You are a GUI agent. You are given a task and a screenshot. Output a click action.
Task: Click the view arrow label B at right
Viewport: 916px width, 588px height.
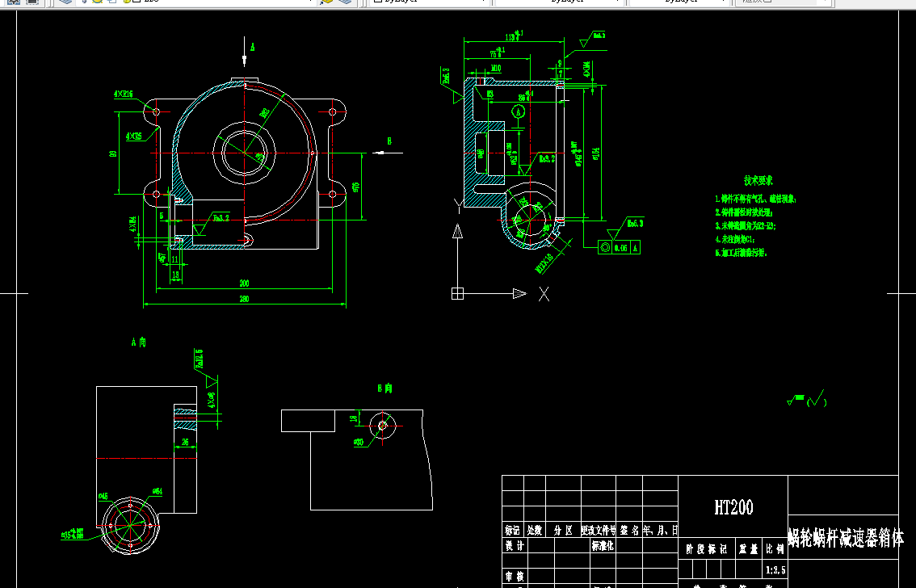click(389, 141)
